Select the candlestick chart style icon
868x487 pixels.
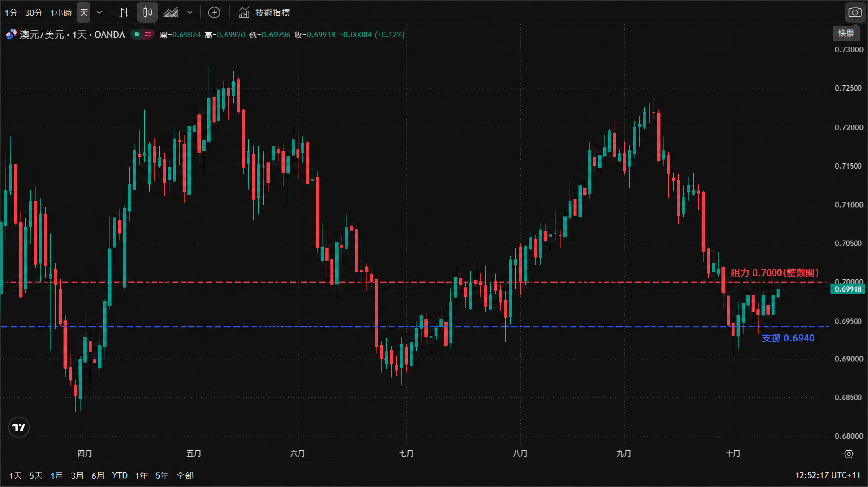coord(147,13)
